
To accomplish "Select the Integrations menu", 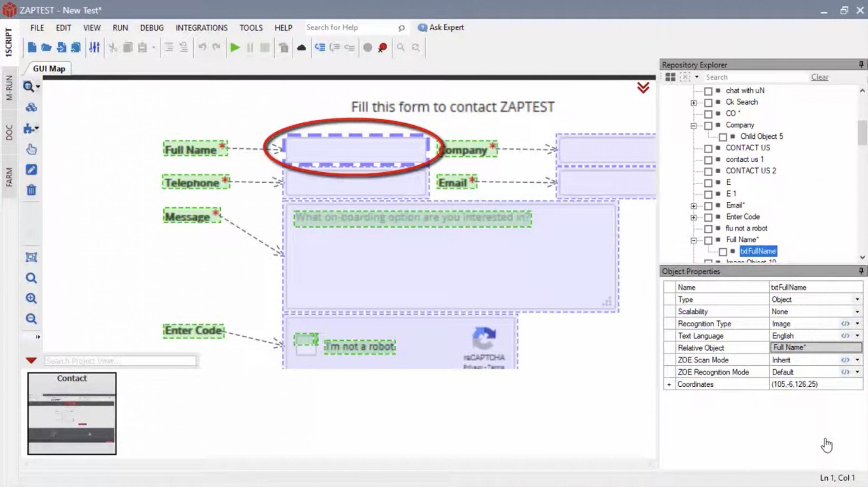I will click(201, 27).
